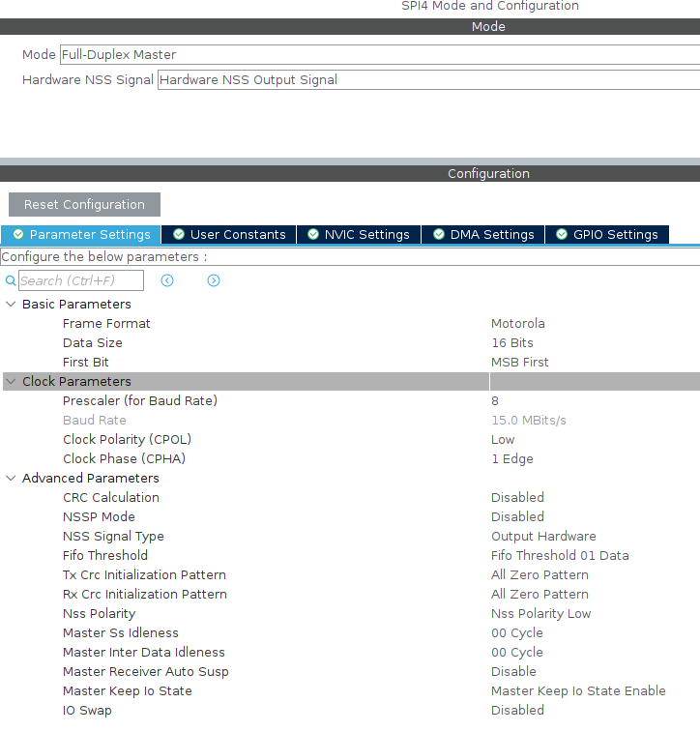The width and height of the screenshot is (700, 732).
Task: Change Clock Phase value 1 Edge
Action: click(x=512, y=459)
